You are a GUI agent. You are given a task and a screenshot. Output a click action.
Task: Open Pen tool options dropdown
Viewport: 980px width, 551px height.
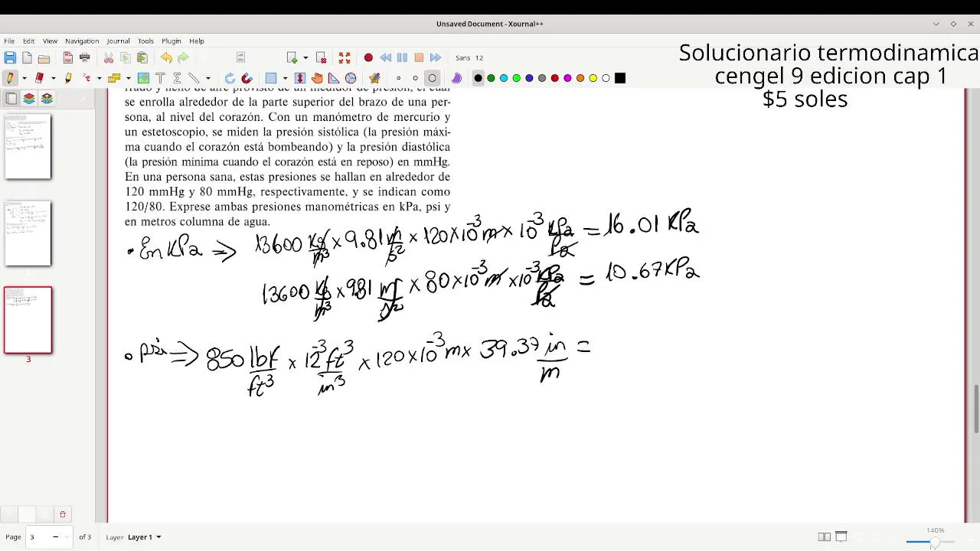pos(24,78)
